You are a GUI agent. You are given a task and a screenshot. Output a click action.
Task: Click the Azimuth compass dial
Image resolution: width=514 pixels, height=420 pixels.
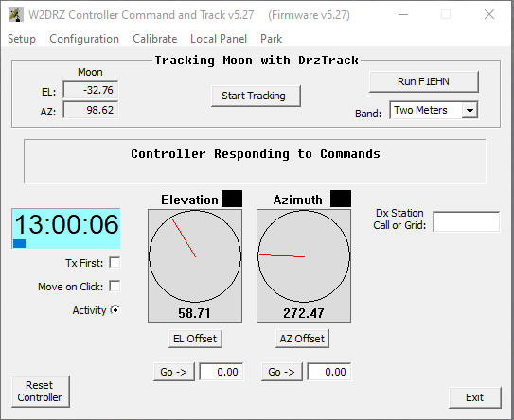304,255
